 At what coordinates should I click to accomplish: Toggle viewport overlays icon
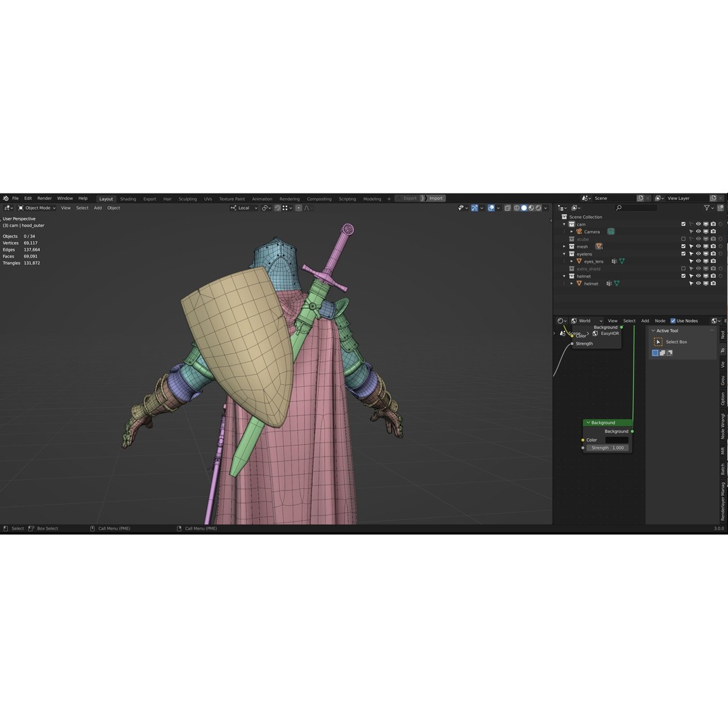(491, 208)
